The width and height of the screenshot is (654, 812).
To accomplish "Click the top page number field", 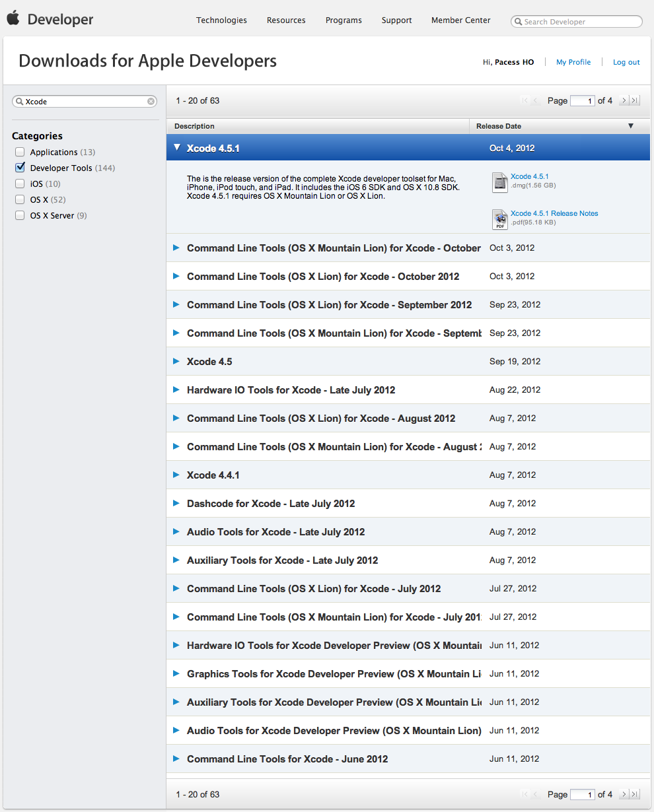I will point(583,101).
